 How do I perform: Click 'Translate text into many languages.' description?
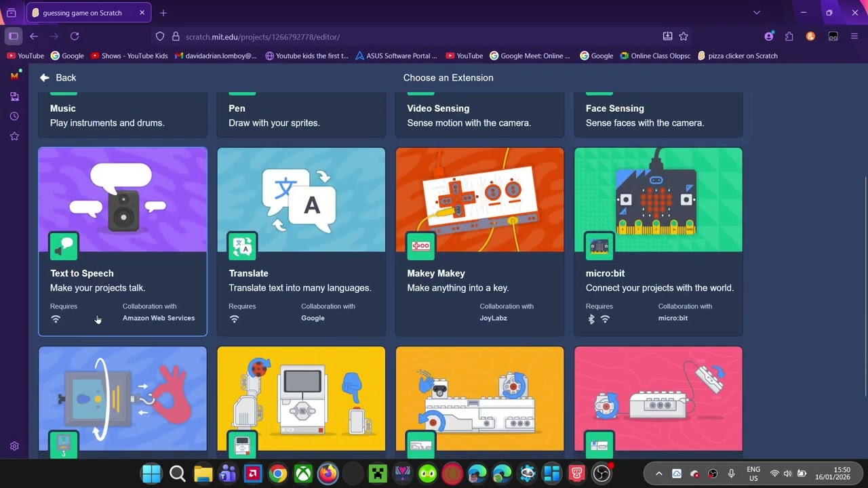tap(300, 288)
